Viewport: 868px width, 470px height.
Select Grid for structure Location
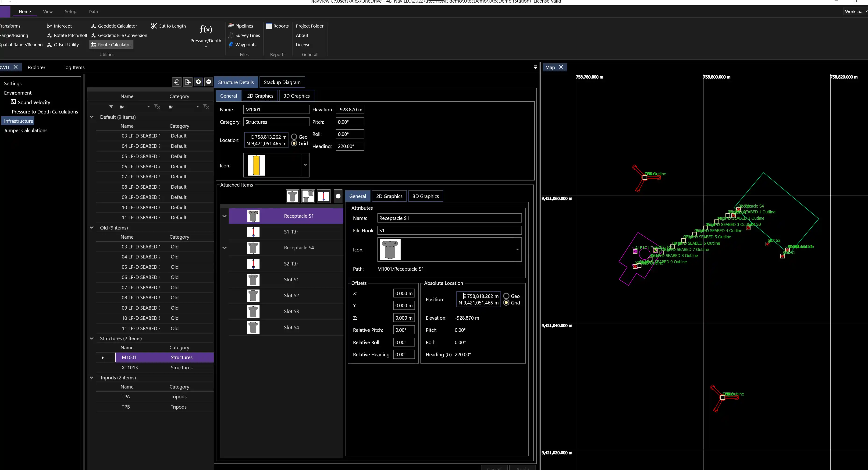coord(294,144)
